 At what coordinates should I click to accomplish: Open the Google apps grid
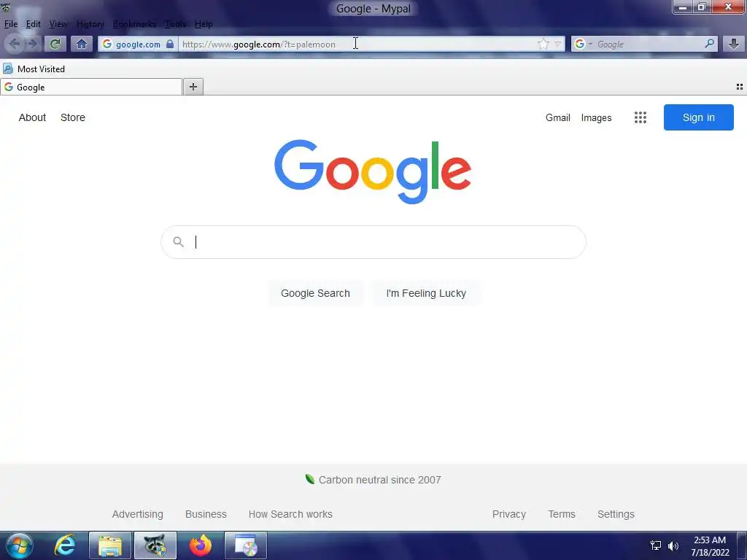pyautogui.click(x=640, y=117)
